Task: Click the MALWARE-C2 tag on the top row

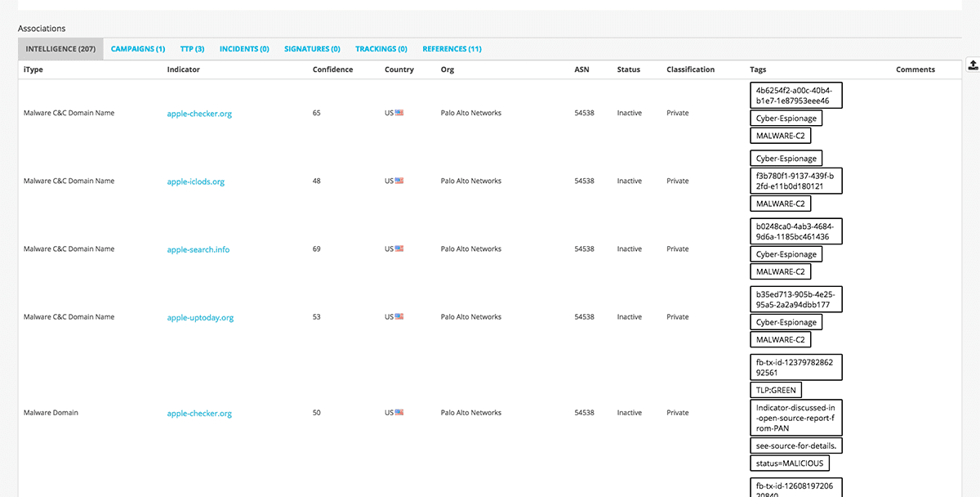Action: (780, 135)
